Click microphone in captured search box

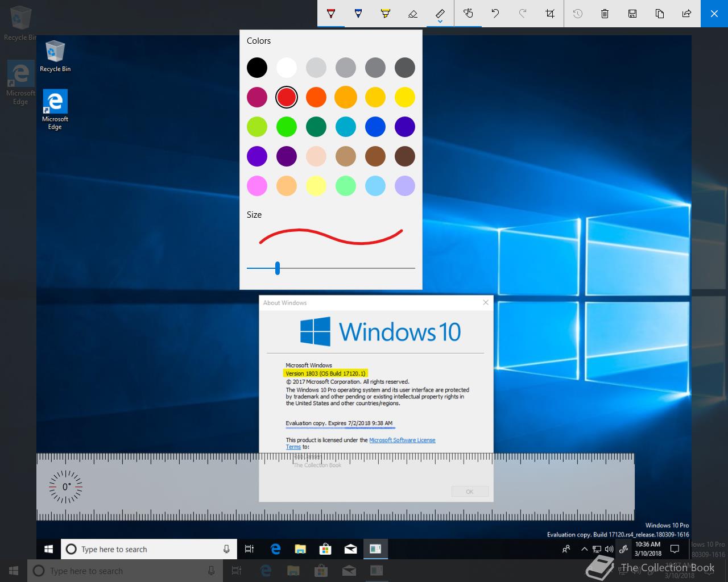click(x=226, y=549)
